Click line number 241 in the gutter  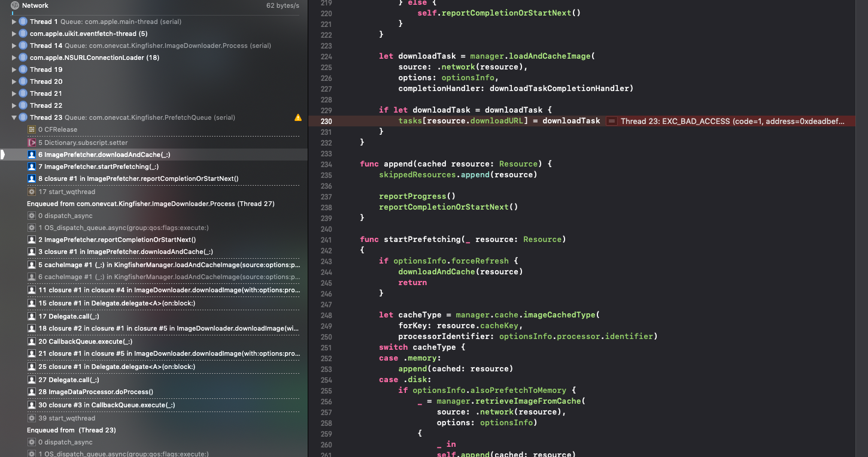(x=326, y=239)
